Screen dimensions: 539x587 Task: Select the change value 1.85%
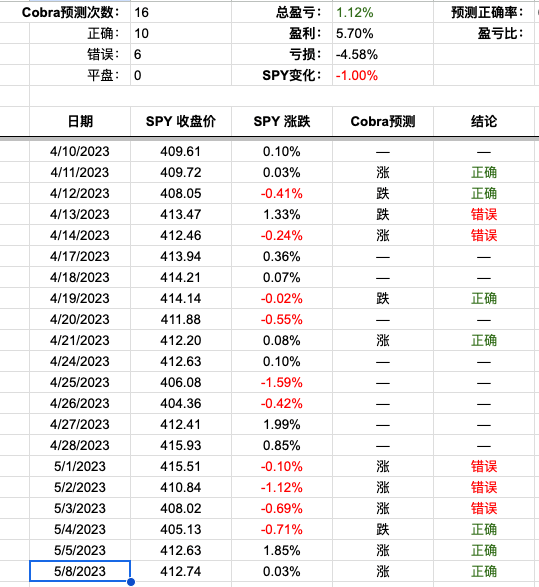pyautogui.click(x=282, y=550)
